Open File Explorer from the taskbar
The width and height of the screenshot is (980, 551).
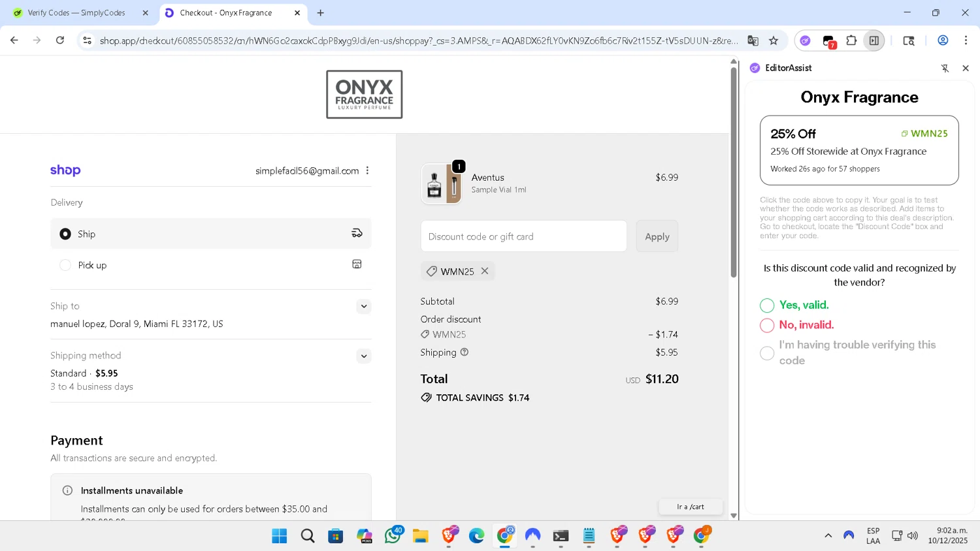pos(420,536)
